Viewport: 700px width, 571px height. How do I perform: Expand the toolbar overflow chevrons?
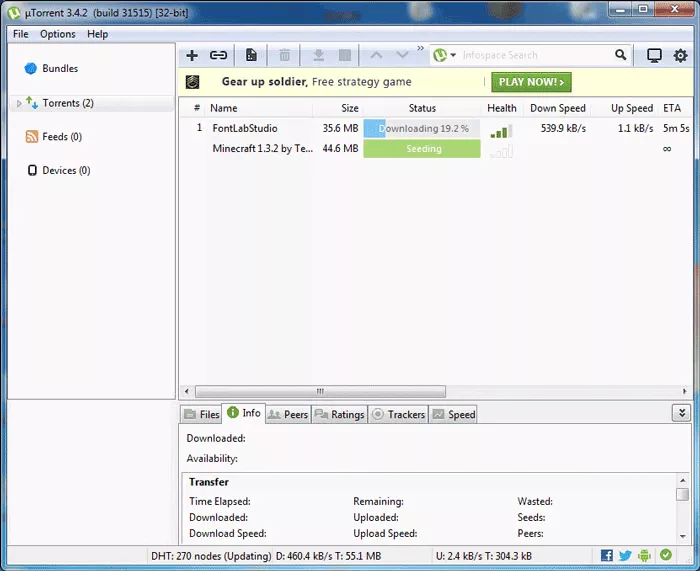tap(421, 48)
